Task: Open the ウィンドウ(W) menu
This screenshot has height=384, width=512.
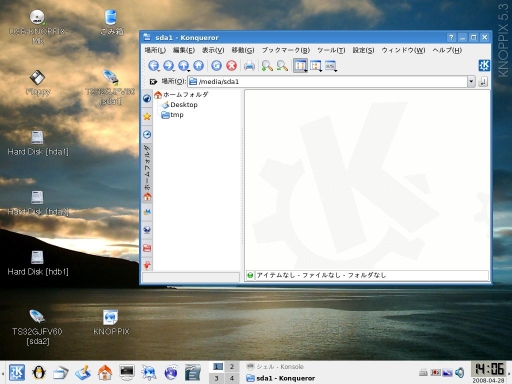Action: 403,50
